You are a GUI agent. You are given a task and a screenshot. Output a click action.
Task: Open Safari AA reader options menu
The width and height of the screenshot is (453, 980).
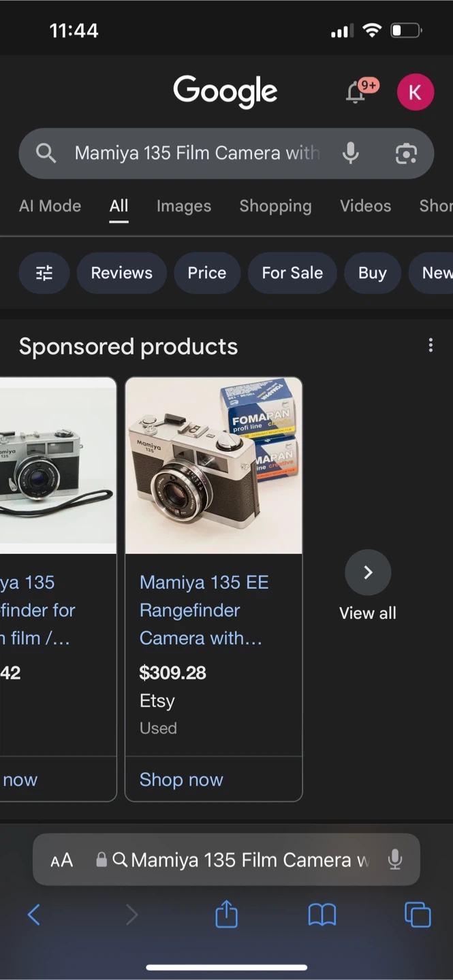(61, 860)
